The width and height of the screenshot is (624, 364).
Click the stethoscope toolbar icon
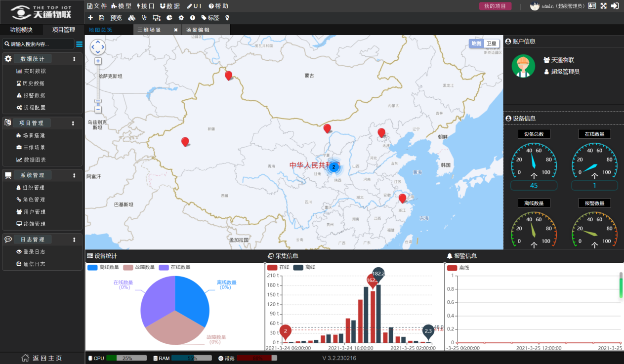[x=144, y=18]
